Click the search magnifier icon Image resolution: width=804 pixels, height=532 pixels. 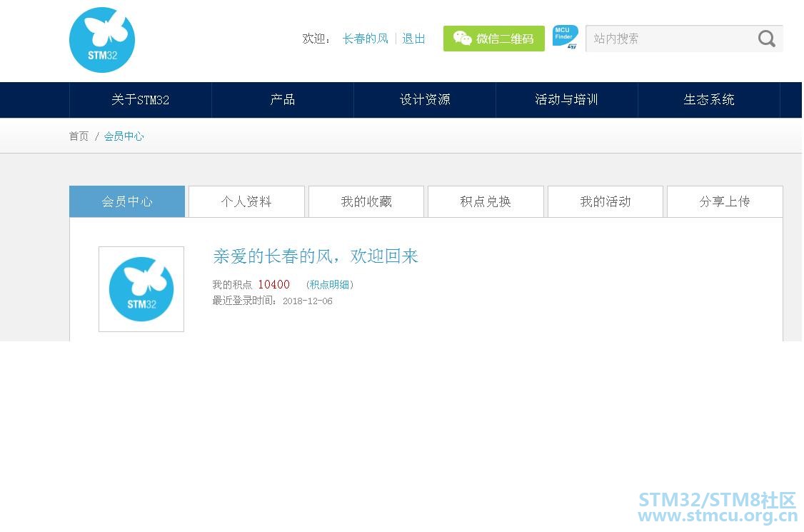click(767, 39)
